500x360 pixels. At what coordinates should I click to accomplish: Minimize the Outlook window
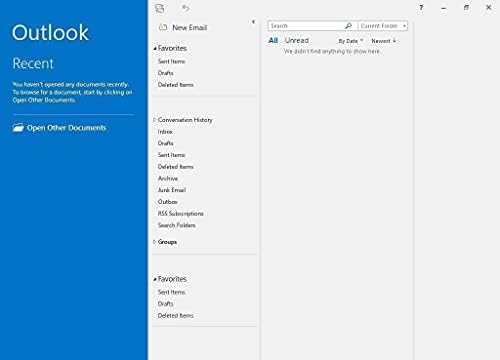click(x=444, y=8)
